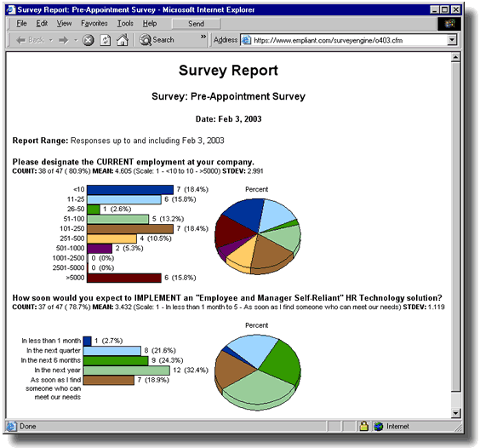The image size is (480, 448).
Task: Open the Tools menu
Action: tap(125, 24)
